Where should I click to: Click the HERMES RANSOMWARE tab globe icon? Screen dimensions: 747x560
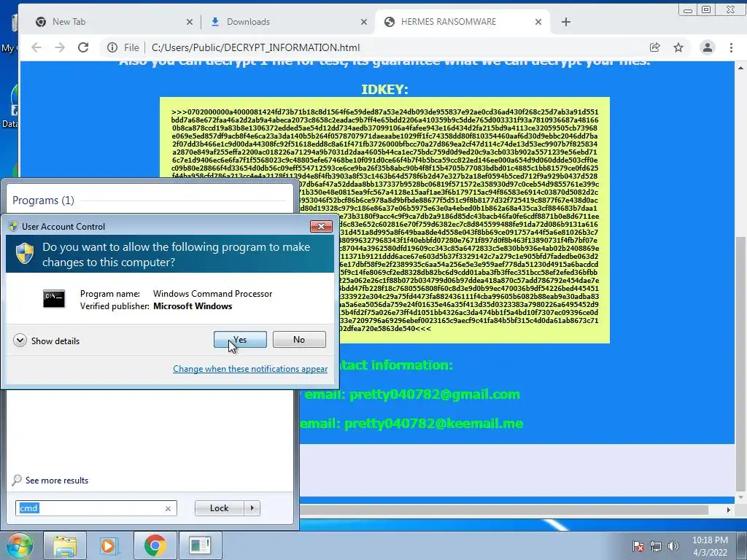coord(390,22)
